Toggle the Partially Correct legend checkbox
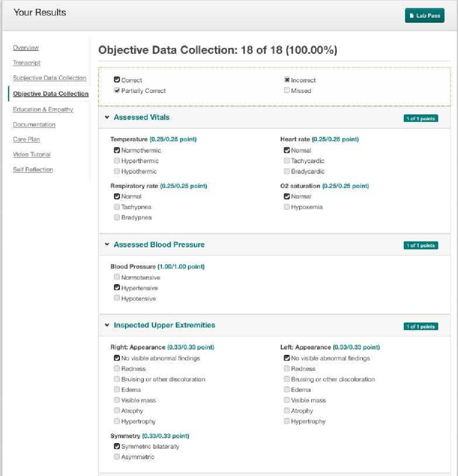This screenshot has height=476, width=458. tap(117, 90)
